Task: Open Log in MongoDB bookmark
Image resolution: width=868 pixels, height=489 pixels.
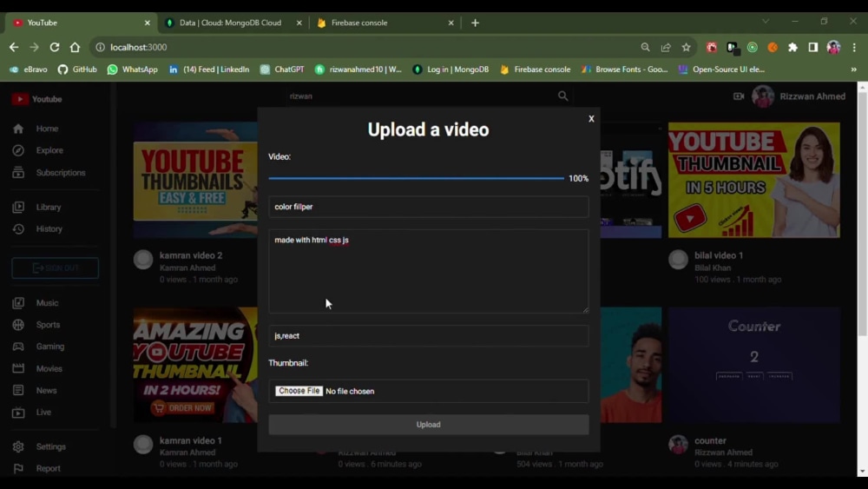Action: coord(451,69)
